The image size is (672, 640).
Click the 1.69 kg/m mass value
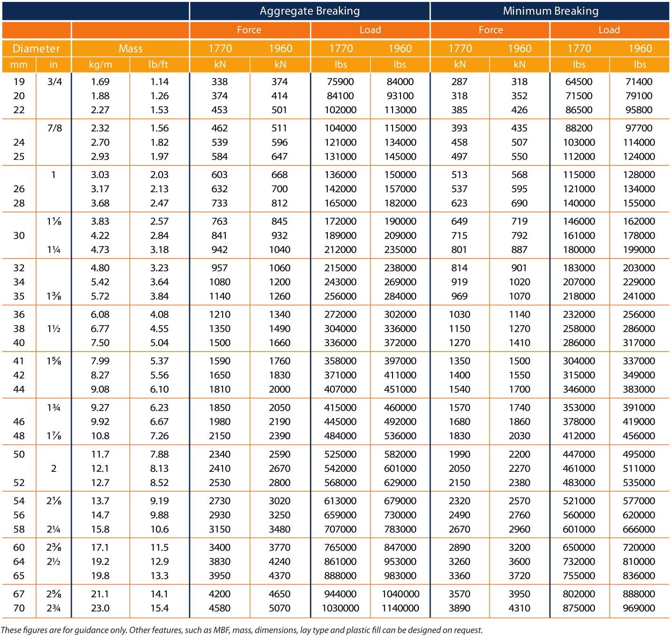100,82
